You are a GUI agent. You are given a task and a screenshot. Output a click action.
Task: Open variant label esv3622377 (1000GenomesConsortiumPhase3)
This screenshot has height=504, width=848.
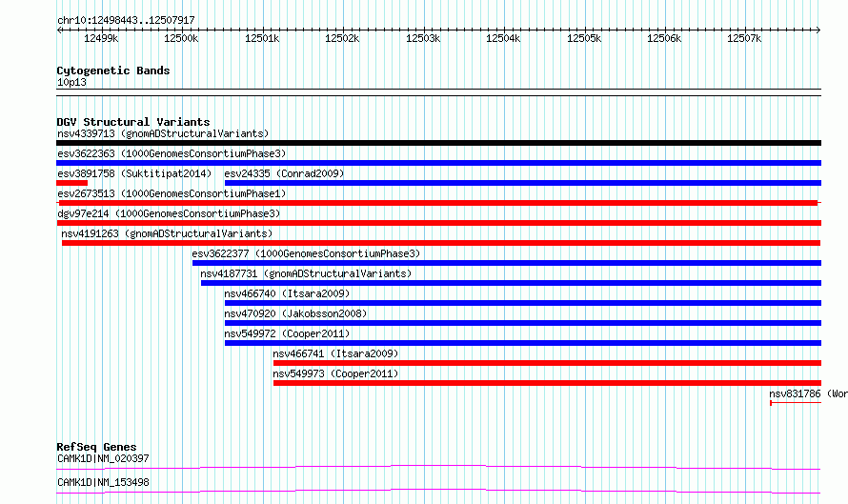coord(306,253)
